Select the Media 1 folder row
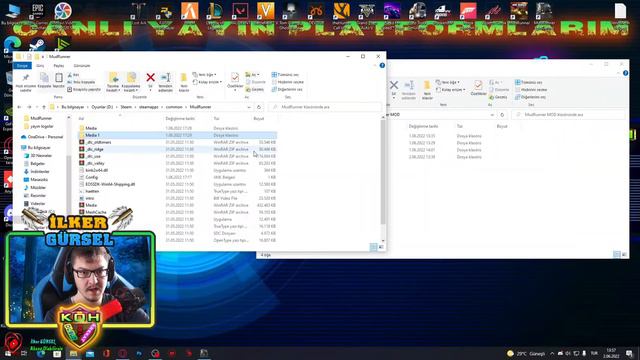Image resolution: width=640 pixels, height=360 pixels. tap(178, 135)
